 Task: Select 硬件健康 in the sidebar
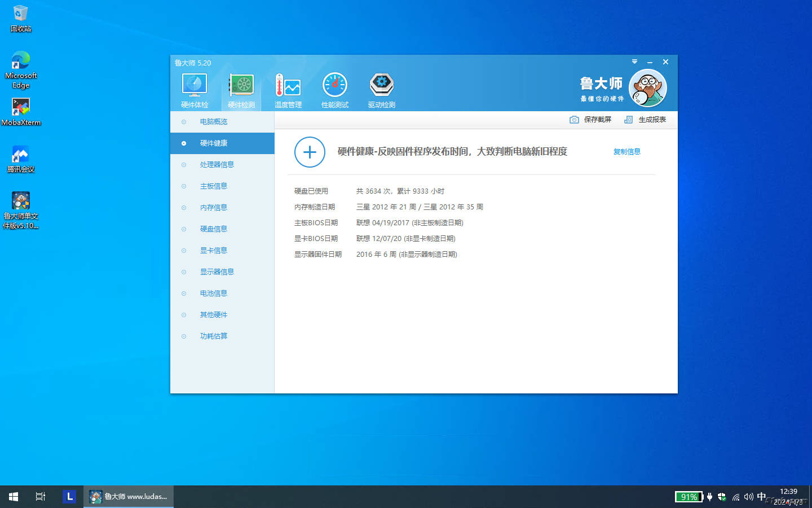click(222, 143)
